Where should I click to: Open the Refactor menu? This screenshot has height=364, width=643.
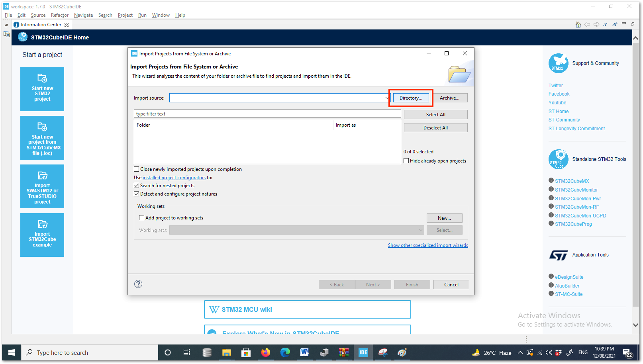coord(60,15)
